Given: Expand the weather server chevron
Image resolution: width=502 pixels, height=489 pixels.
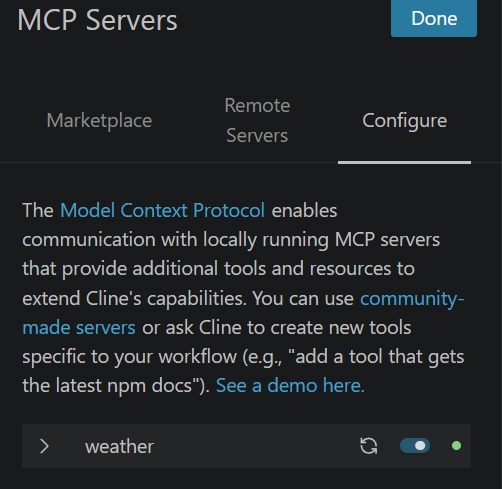Looking at the screenshot, I should coord(44,446).
